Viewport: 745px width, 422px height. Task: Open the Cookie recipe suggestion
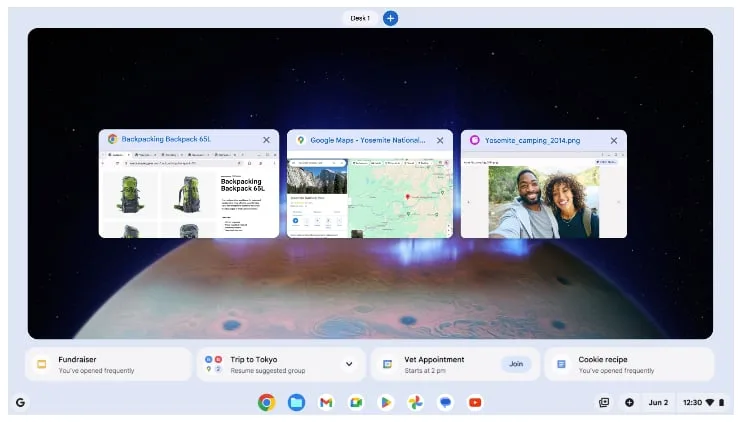pos(629,364)
